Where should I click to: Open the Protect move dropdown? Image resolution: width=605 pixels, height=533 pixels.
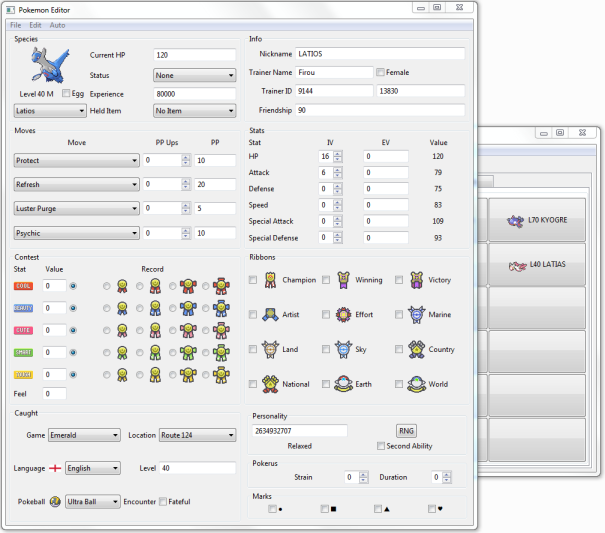tap(76, 161)
